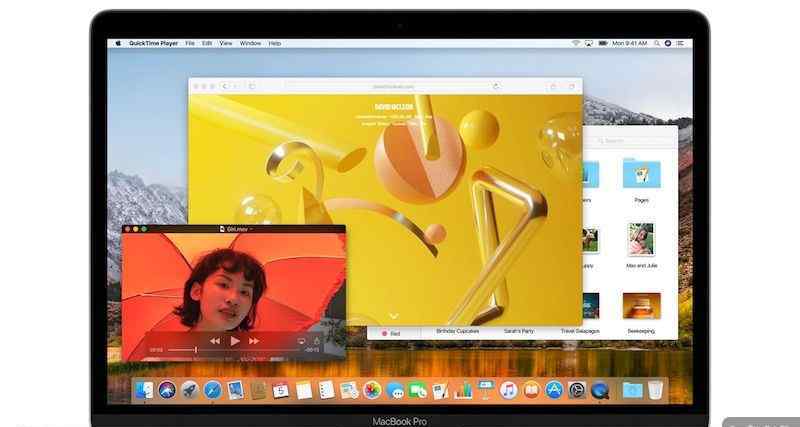Open FaceTime green icon in Dock

[418, 390]
